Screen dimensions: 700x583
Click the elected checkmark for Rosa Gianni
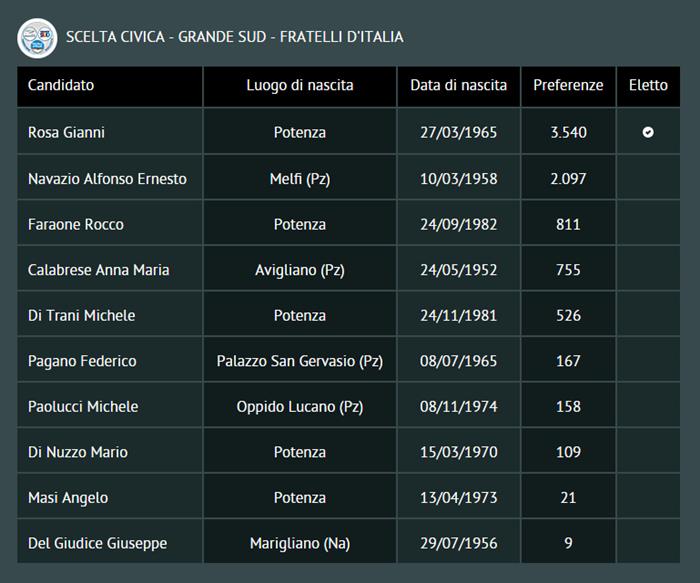click(648, 132)
